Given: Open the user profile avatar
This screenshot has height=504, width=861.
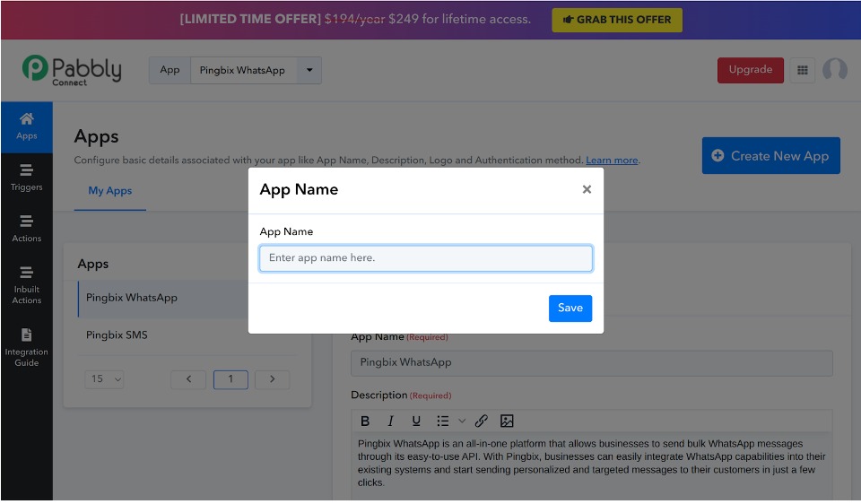Looking at the screenshot, I should tap(835, 70).
